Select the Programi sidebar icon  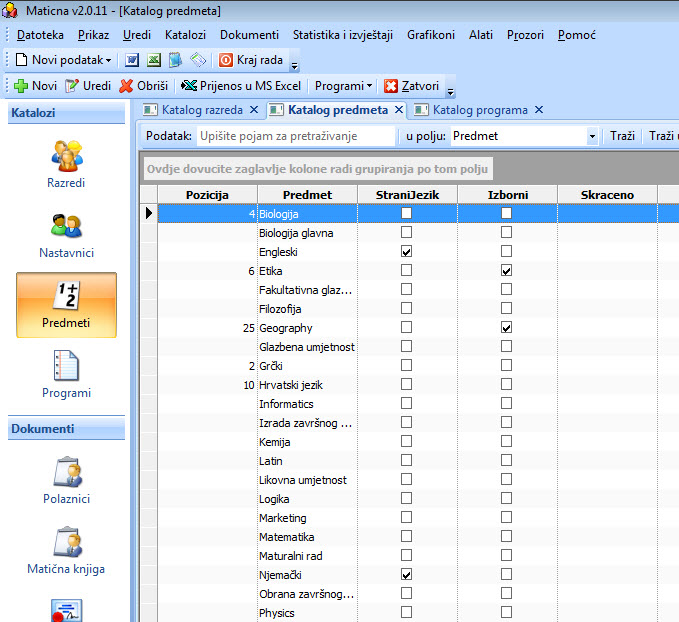tap(66, 374)
